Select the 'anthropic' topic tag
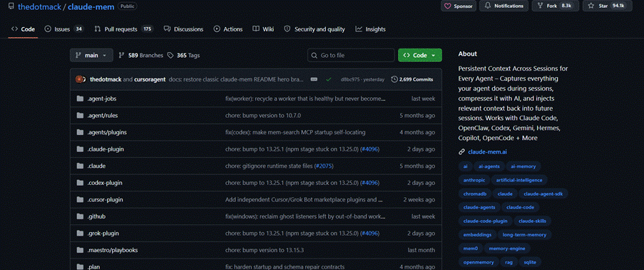The image size is (644, 270). 474,180
